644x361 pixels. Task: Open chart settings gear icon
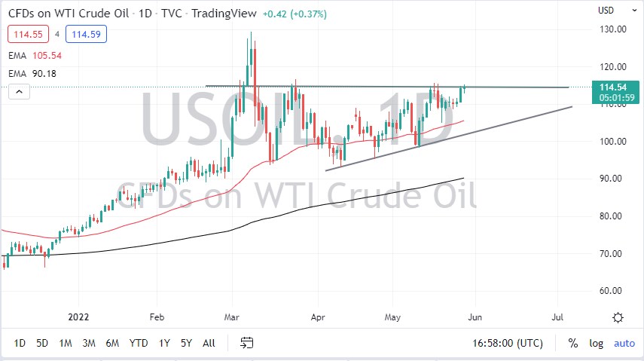pyautogui.click(x=618, y=317)
